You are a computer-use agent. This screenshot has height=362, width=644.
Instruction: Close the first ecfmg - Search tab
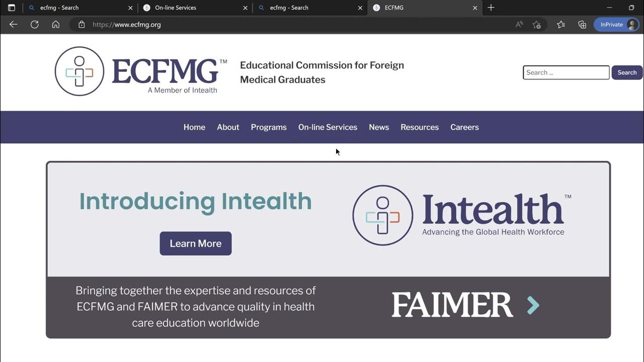(130, 8)
